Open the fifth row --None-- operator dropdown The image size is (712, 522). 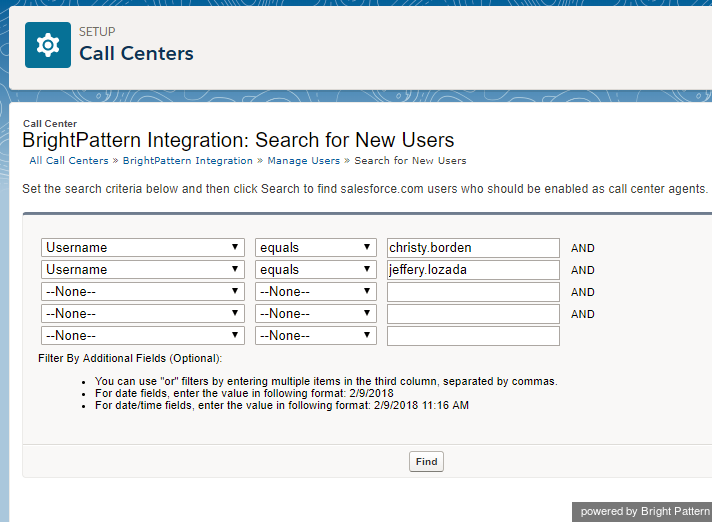point(316,335)
